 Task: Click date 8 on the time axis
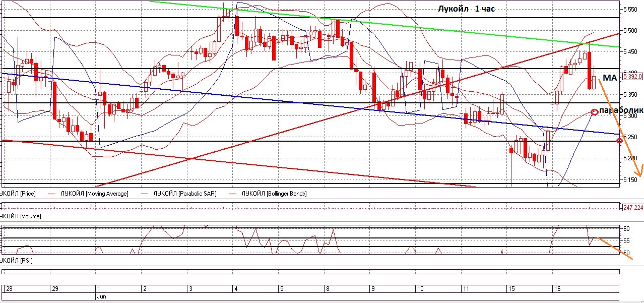pos(327,289)
